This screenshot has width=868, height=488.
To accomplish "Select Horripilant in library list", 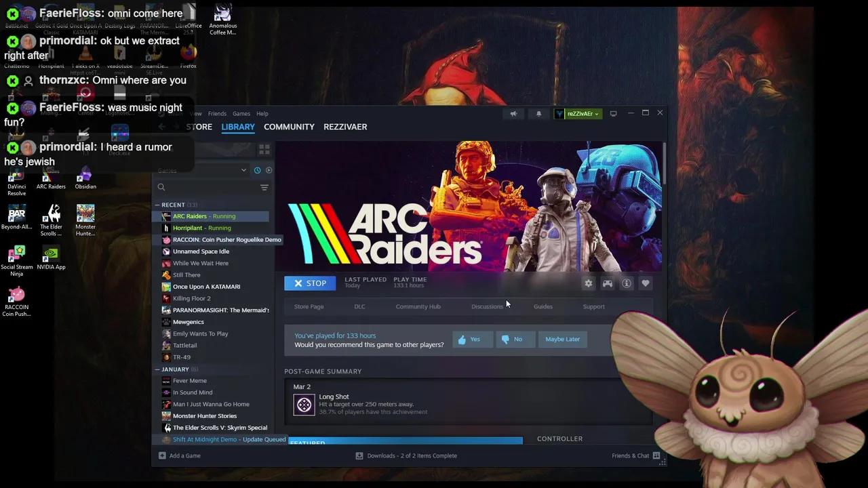I will [x=211, y=228].
